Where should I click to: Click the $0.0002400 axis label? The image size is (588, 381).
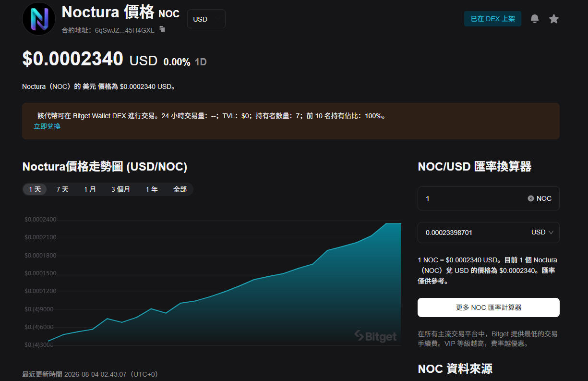[x=40, y=220]
